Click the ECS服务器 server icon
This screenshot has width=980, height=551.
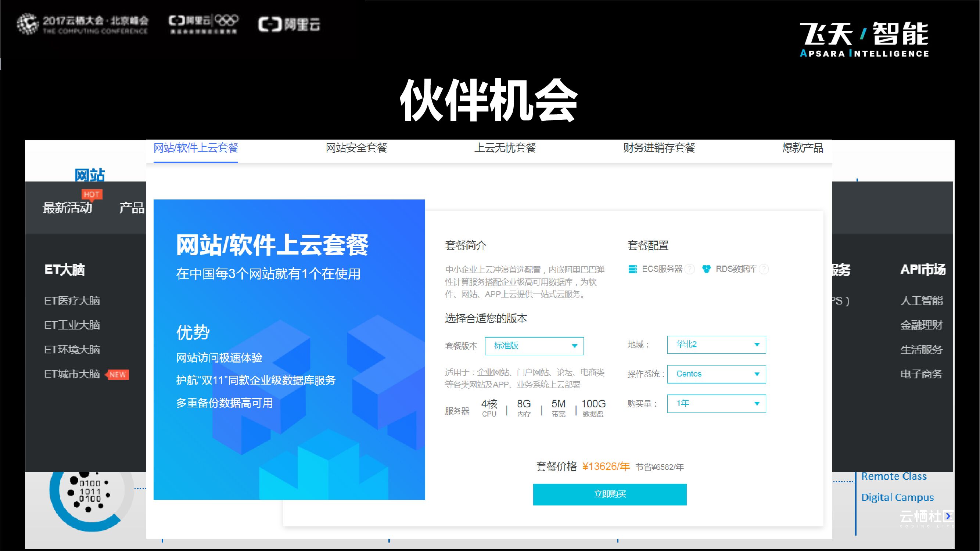[632, 269]
